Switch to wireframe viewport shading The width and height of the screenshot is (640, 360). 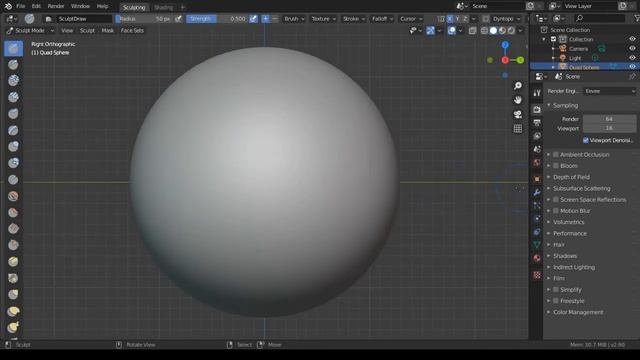[484, 31]
